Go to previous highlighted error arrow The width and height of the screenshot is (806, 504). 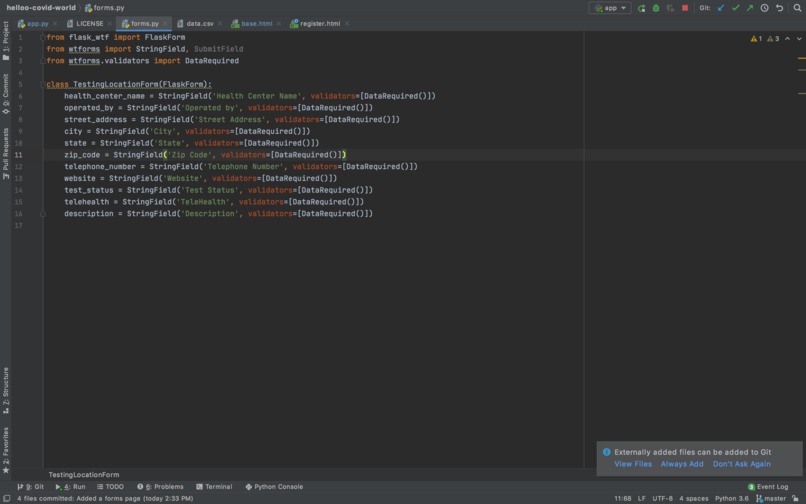(787, 39)
